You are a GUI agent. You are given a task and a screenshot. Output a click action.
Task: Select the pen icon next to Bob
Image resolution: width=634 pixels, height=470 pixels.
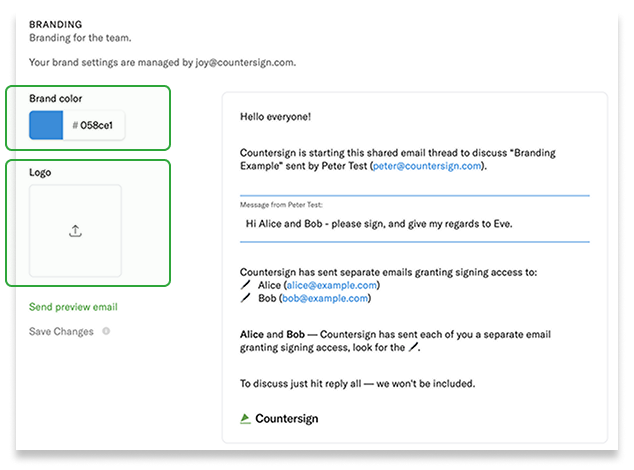coord(245,298)
